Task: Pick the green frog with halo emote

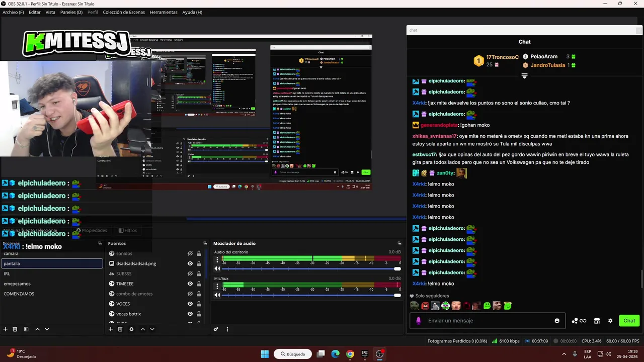Action: [508, 306]
